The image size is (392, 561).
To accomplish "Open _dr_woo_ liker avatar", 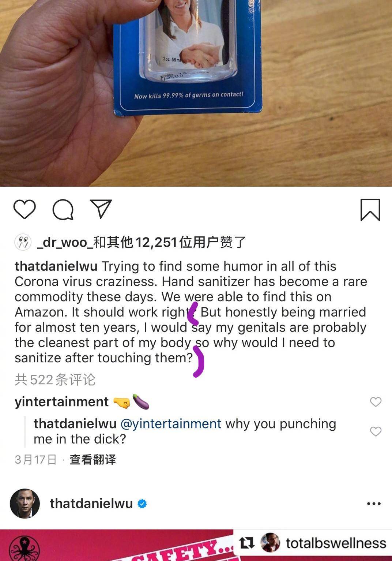I will pyautogui.click(x=23, y=242).
